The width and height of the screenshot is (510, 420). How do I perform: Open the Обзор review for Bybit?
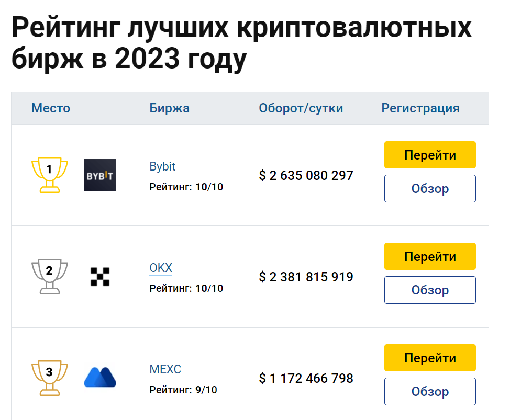coord(430,188)
